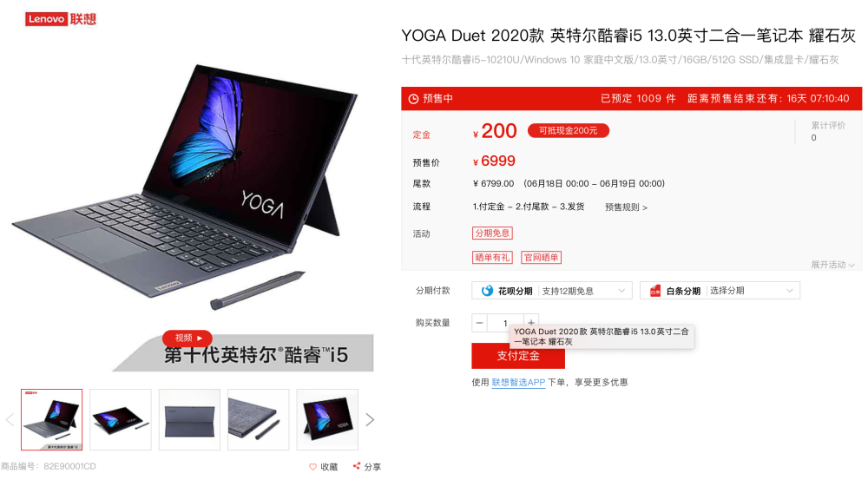Image resolution: width=868 pixels, height=480 pixels.
Task: Select the second product thumbnail
Action: [121, 419]
